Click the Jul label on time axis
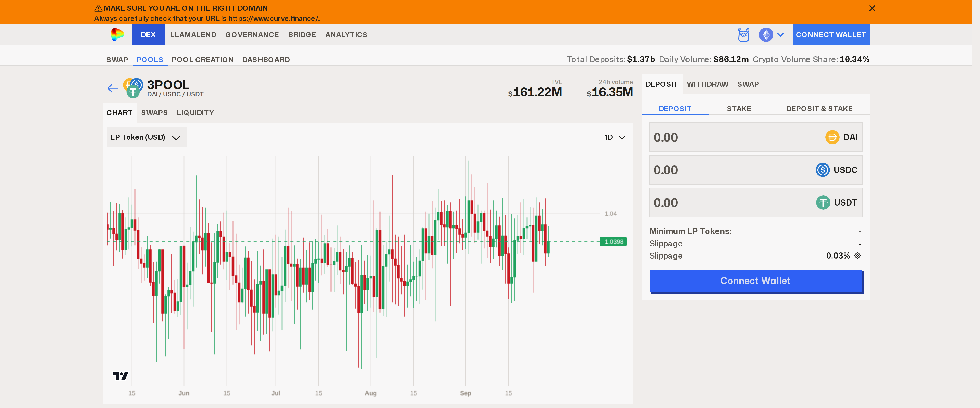 pyautogui.click(x=276, y=393)
